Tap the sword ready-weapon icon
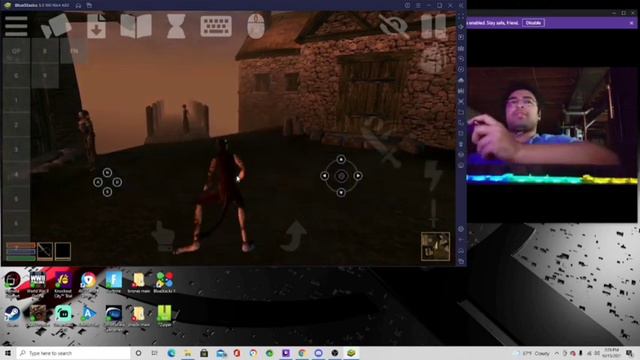640x360 pixels. pyautogui.click(x=433, y=213)
